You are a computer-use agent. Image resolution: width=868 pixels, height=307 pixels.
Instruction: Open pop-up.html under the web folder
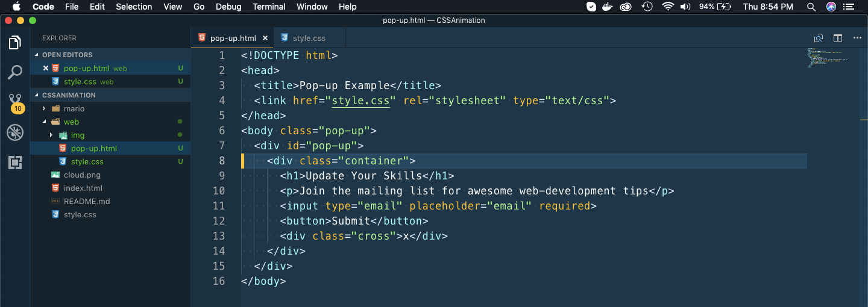pyautogui.click(x=110, y=149)
